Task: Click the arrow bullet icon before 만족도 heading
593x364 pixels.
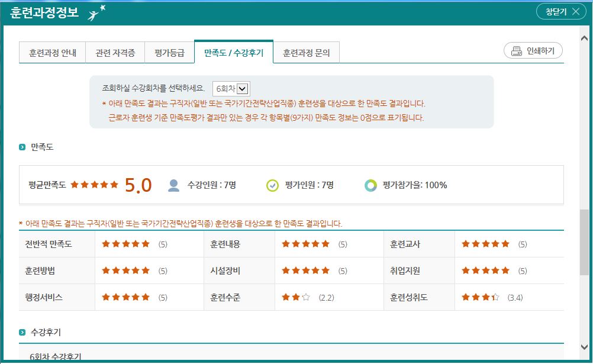Action: click(22, 147)
